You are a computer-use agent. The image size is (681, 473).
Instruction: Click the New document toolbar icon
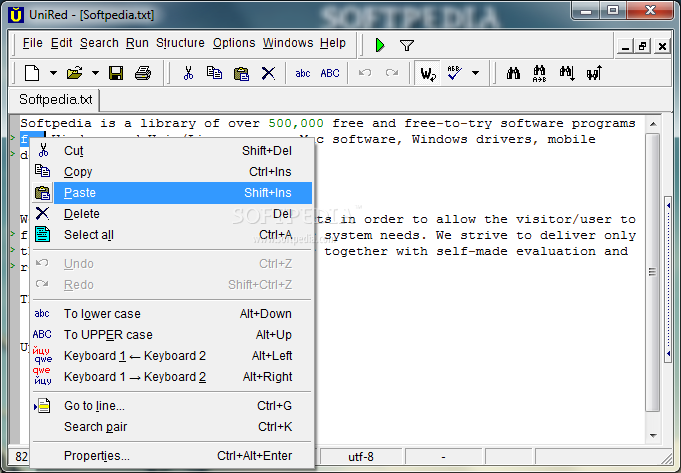click(x=32, y=73)
